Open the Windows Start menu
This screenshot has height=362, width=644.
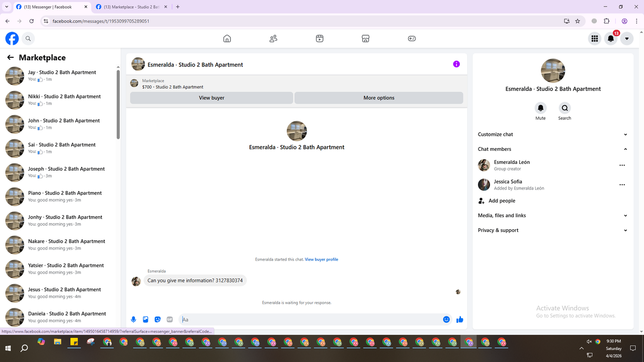click(8, 348)
